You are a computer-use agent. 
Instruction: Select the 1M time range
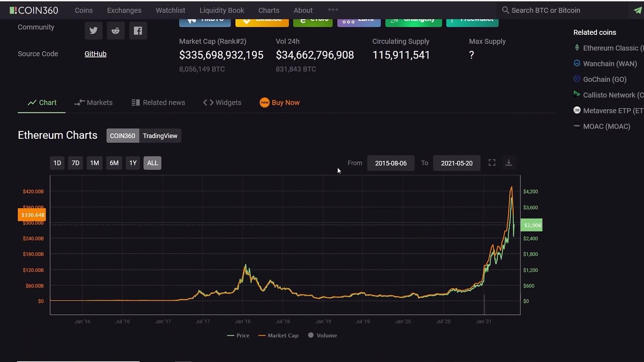point(94,163)
